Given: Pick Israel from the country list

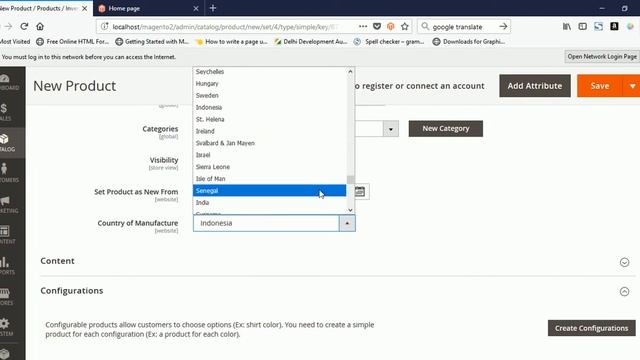Looking at the screenshot, I should (x=269, y=155).
